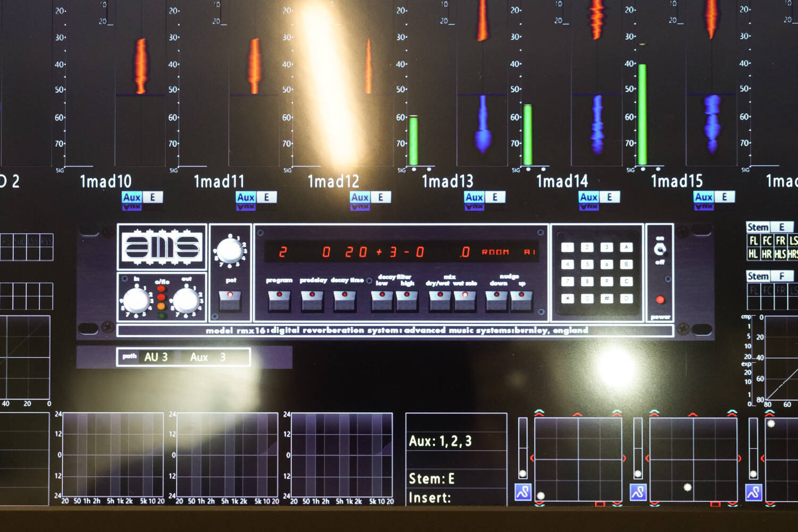Click the Aux 3 path name

pos(208,358)
